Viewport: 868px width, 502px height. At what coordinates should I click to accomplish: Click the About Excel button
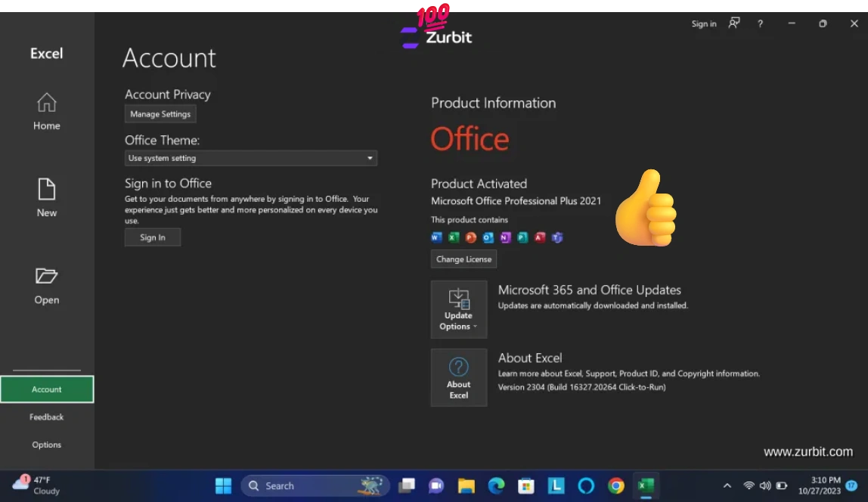pyautogui.click(x=458, y=377)
